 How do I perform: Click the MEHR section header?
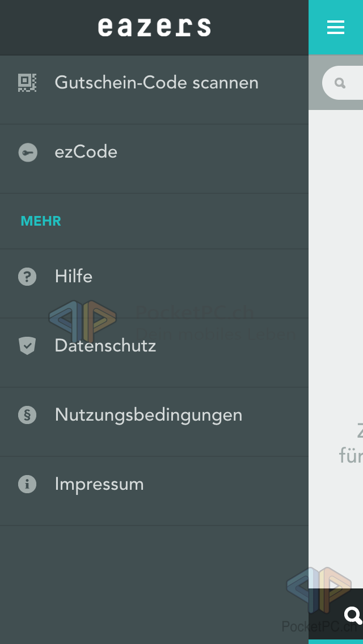click(41, 221)
